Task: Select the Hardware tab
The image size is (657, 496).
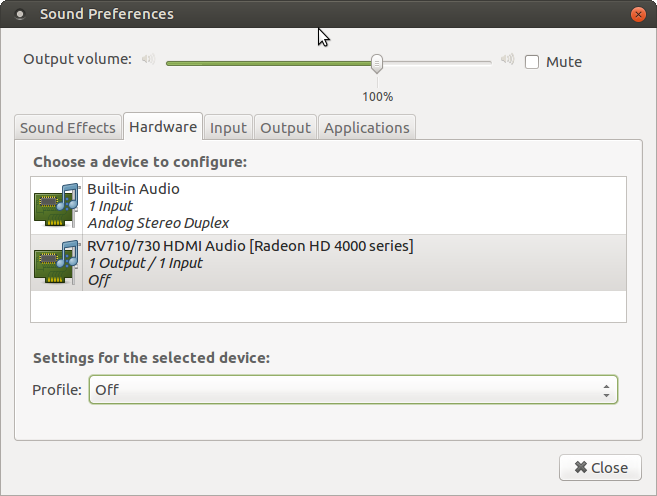Action: point(163,127)
